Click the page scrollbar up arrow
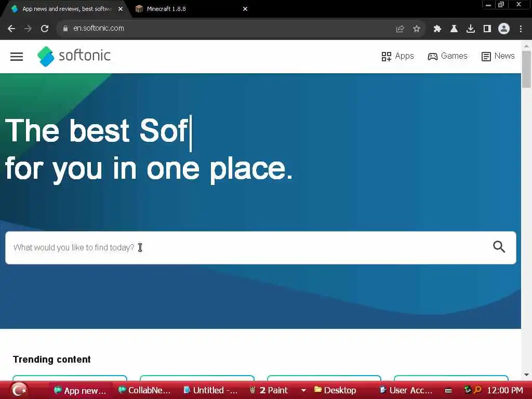The image size is (532, 399). pyautogui.click(x=527, y=46)
